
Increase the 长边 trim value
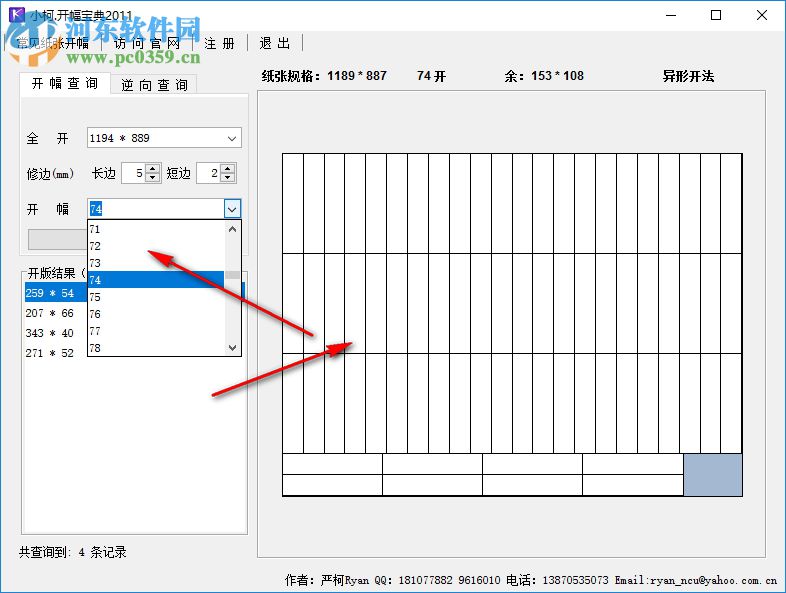153,169
